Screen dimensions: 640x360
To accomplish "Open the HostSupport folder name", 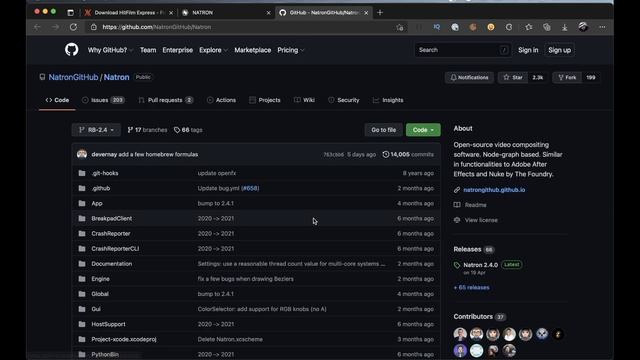I will pos(108,324).
